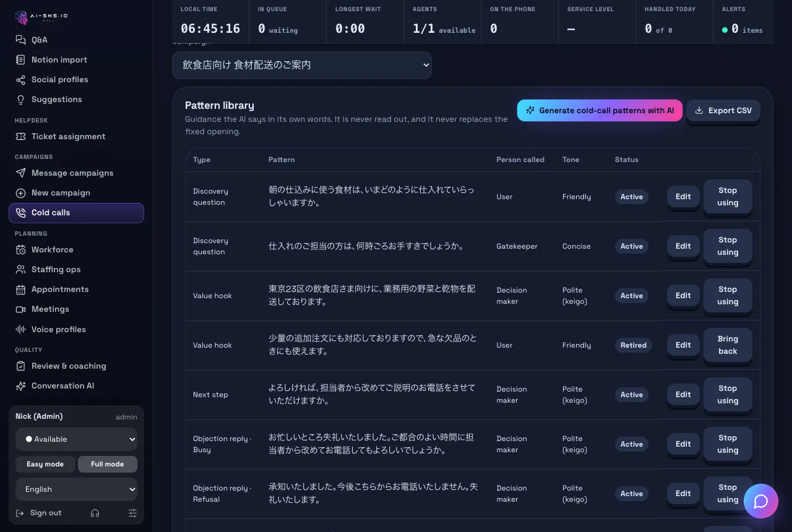Generate cold-call patterns with AI
This screenshot has height=532, width=792.
click(x=600, y=111)
